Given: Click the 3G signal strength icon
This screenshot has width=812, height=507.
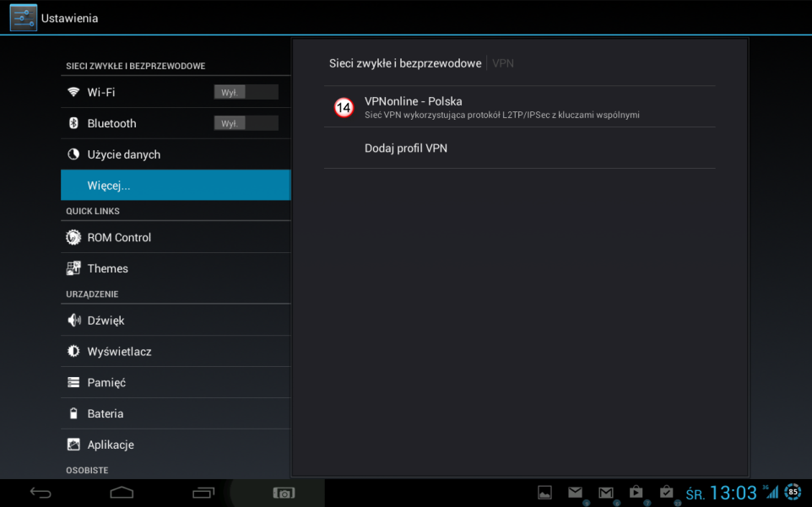Looking at the screenshot, I should [771, 492].
